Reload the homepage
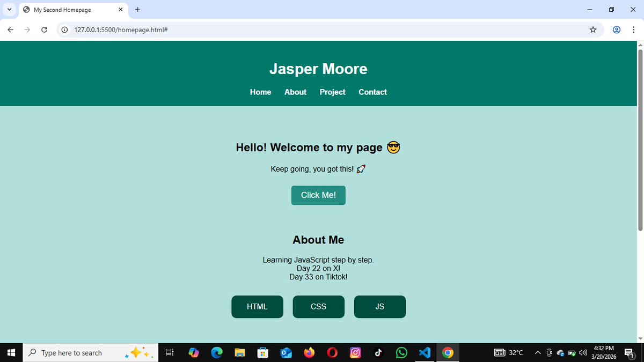 pos(45,29)
